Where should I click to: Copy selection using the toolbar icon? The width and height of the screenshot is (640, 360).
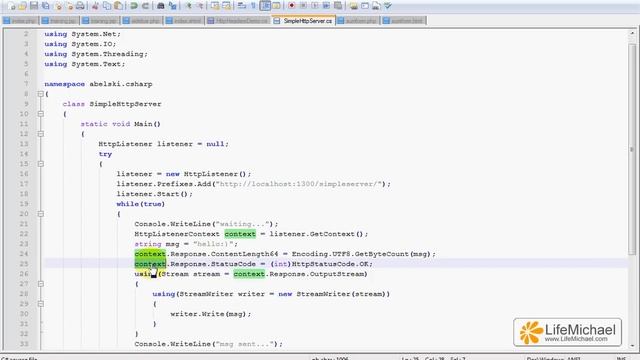coord(107,6)
